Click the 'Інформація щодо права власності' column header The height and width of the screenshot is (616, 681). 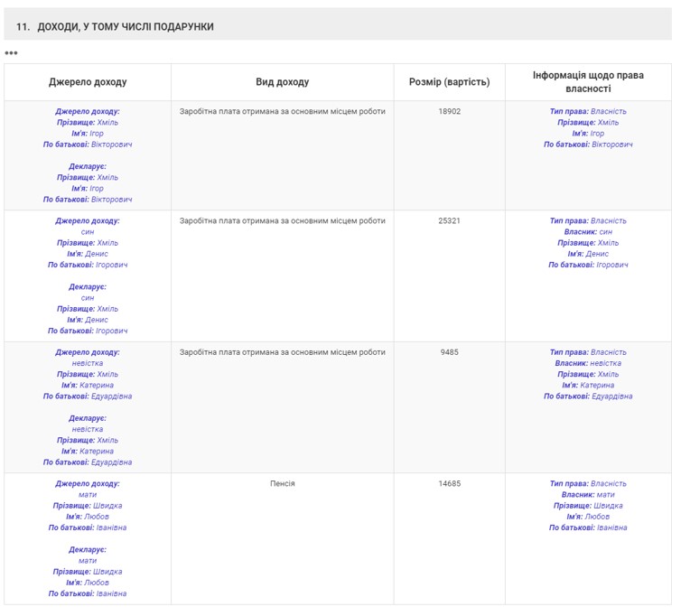coord(588,82)
